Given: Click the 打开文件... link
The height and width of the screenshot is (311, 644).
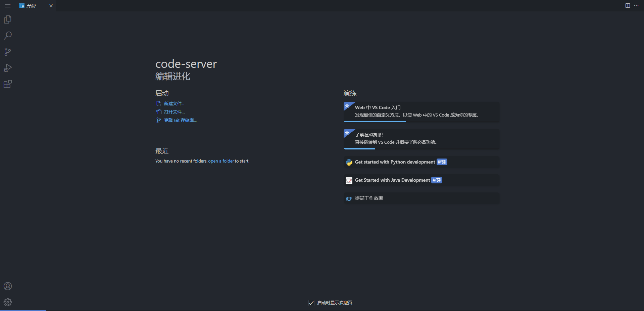Looking at the screenshot, I should 174,112.
